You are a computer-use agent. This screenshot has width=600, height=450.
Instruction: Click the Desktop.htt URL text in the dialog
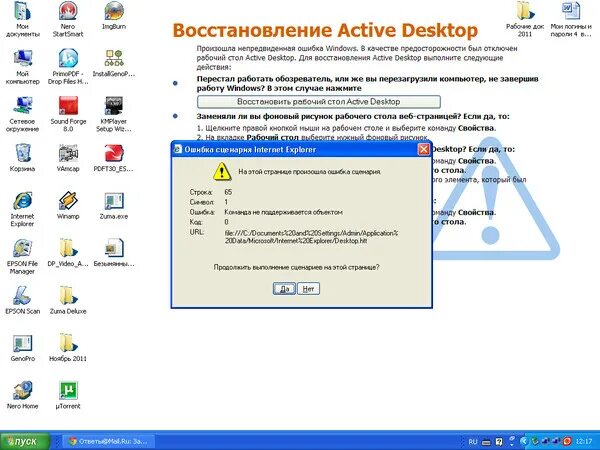(311, 237)
